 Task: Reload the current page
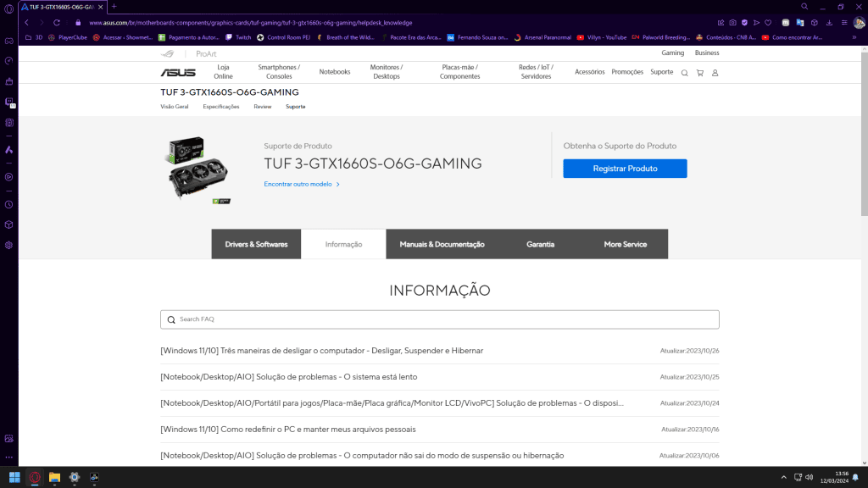pos(57,23)
